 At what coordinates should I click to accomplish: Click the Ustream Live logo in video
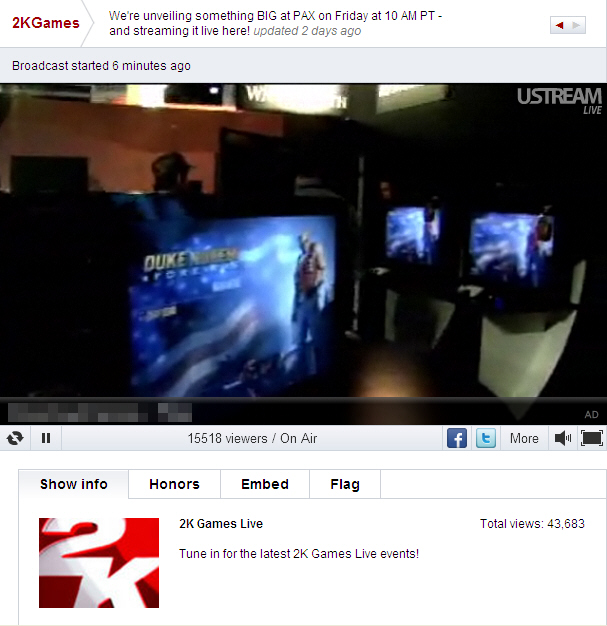coord(559,101)
